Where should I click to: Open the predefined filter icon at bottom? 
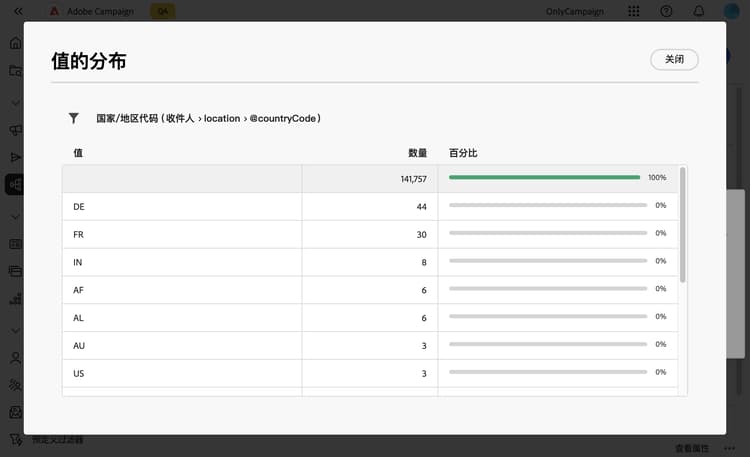tap(15, 439)
